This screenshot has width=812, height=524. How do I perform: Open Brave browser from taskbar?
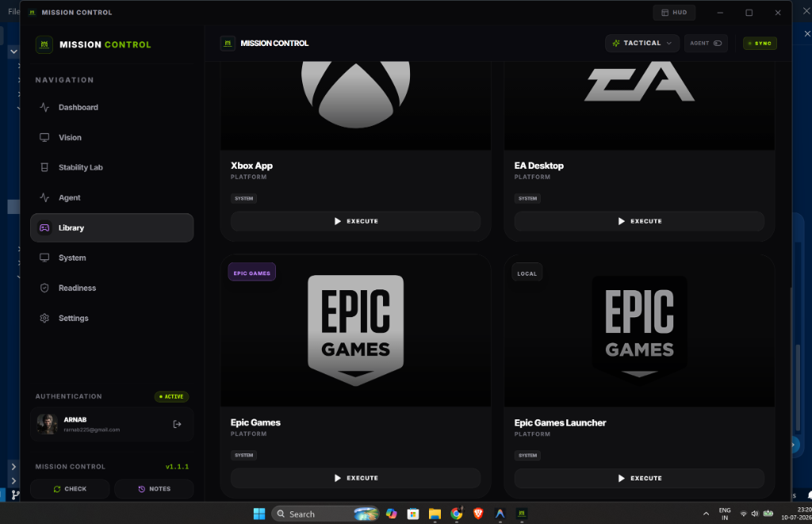[x=478, y=514]
